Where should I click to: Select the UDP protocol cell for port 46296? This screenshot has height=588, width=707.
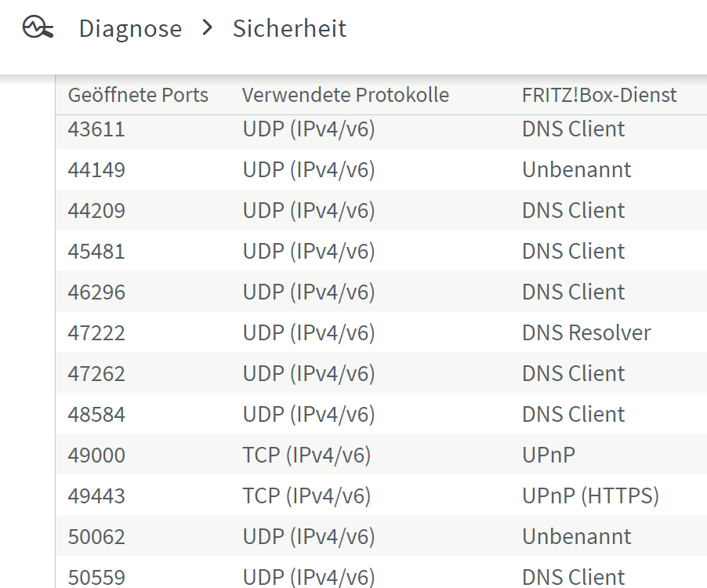[309, 292]
